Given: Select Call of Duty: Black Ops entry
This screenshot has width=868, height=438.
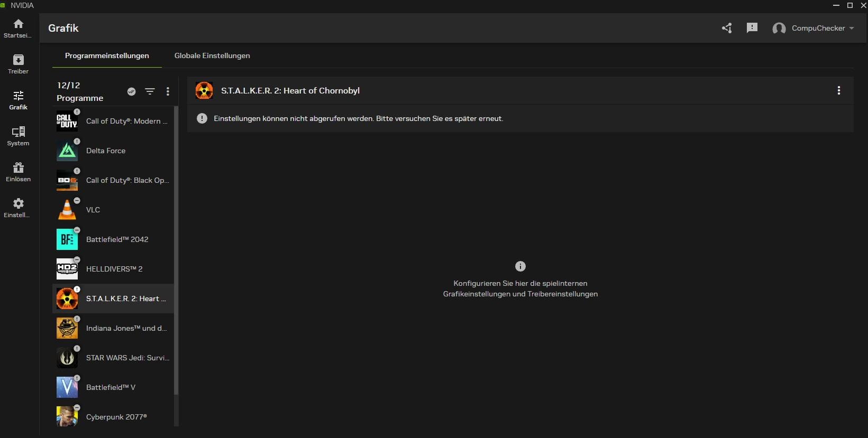Looking at the screenshot, I should tap(113, 180).
